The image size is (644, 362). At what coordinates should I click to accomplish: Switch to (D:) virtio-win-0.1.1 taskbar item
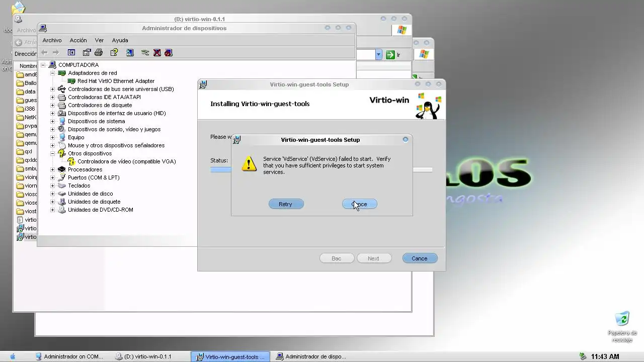149,356
